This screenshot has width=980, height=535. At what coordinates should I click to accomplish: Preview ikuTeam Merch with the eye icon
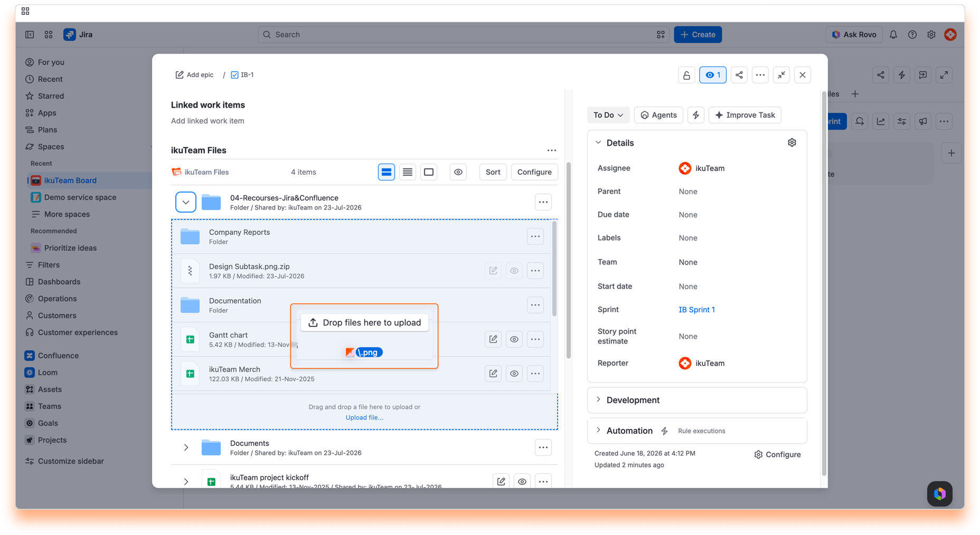[514, 374]
